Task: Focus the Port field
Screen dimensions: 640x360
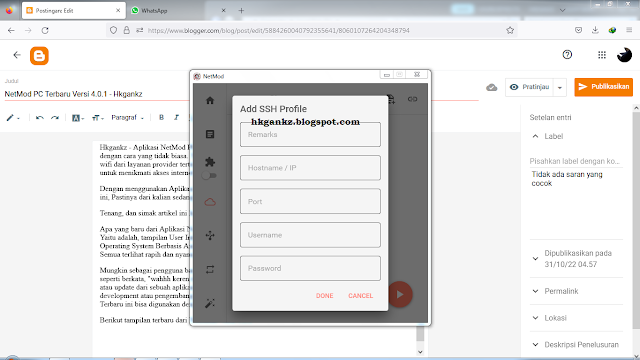Action: (310, 201)
